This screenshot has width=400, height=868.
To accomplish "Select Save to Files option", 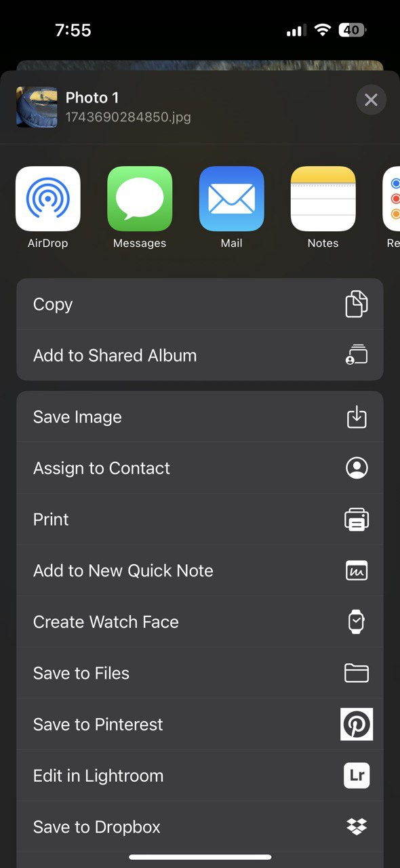I will (x=200, y=673).
